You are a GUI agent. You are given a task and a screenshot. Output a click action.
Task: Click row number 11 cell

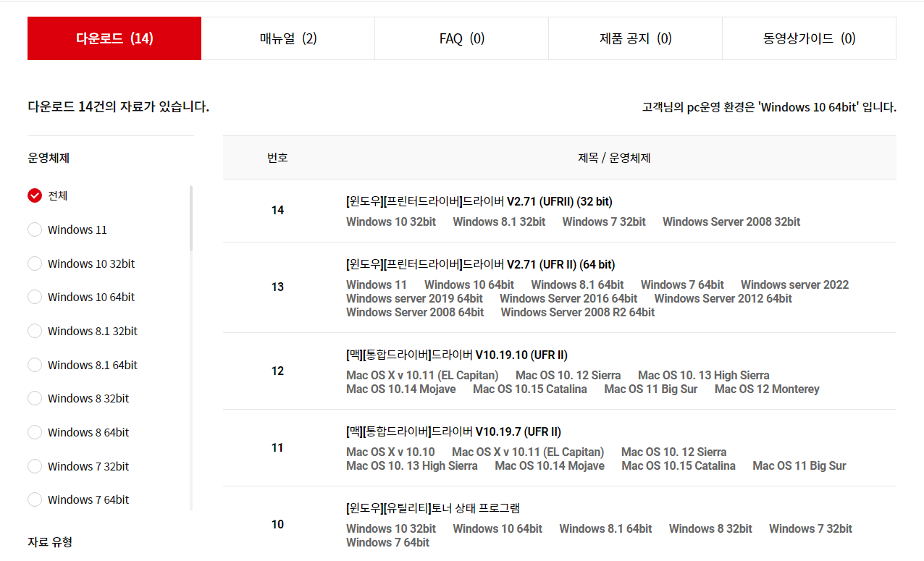pyautogui.click(x=277, y=447)
